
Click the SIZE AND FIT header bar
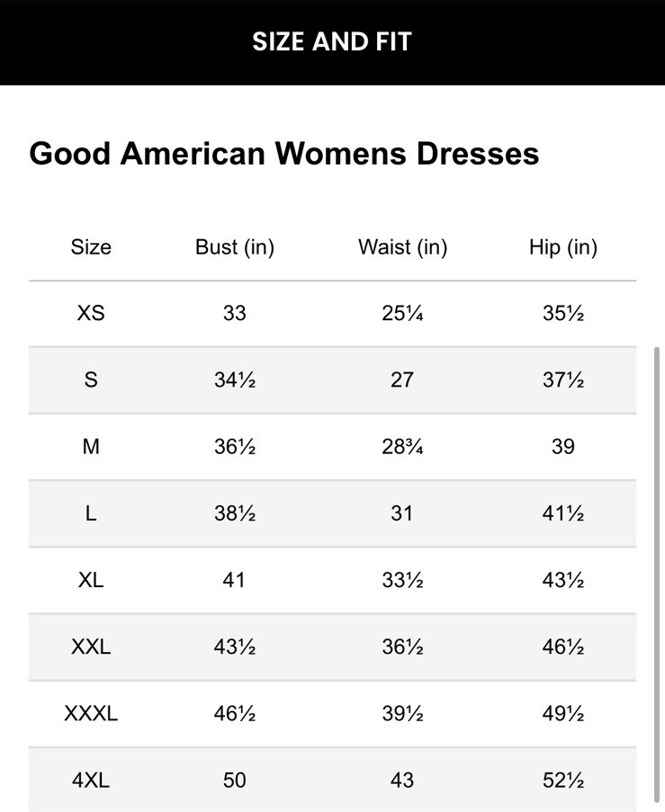click(x=332, y=41)
